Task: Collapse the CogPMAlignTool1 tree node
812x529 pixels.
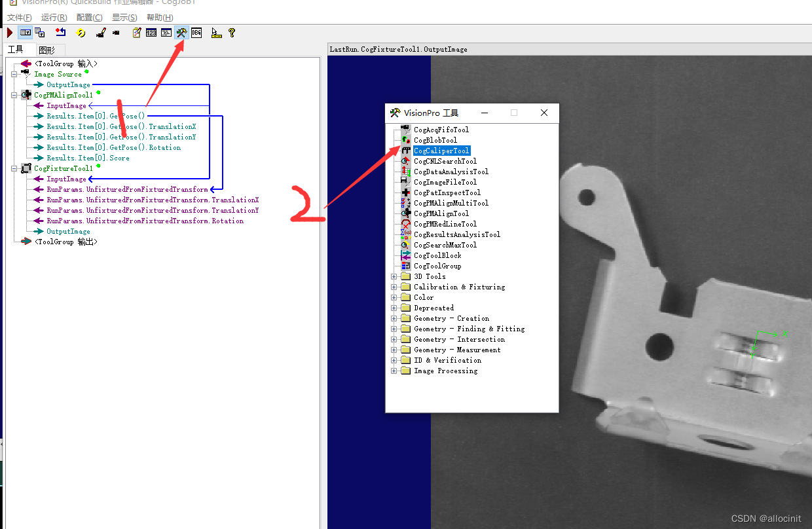Action: click(x=14, y=95)
